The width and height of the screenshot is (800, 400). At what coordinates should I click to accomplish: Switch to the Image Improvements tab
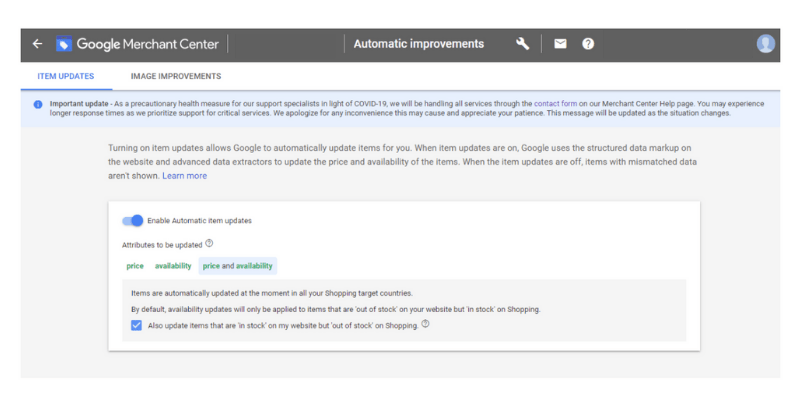coord(176,76)
